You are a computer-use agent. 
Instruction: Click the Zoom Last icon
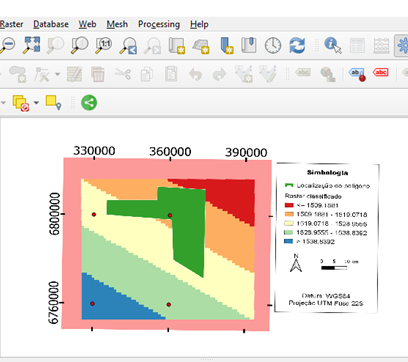click(128, 45)
